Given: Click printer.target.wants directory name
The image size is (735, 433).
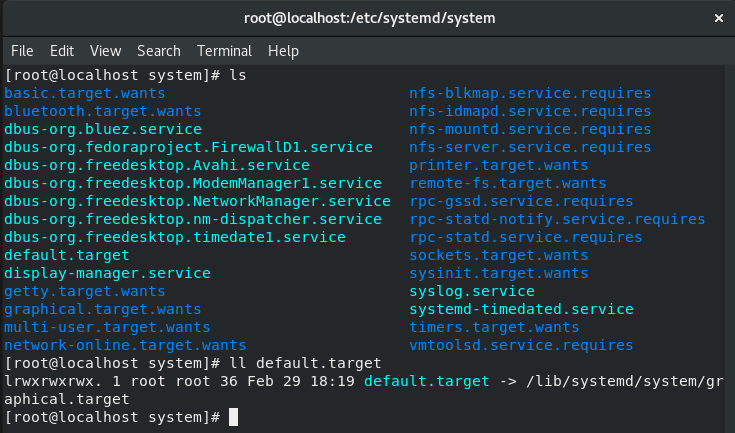Looking at the screenshot, I should coord(499,165).
